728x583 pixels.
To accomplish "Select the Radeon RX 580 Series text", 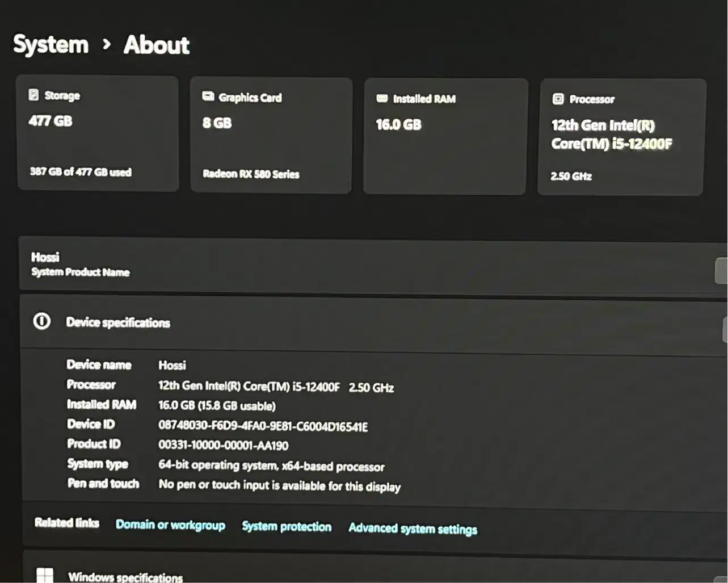I will pos(251,174).
